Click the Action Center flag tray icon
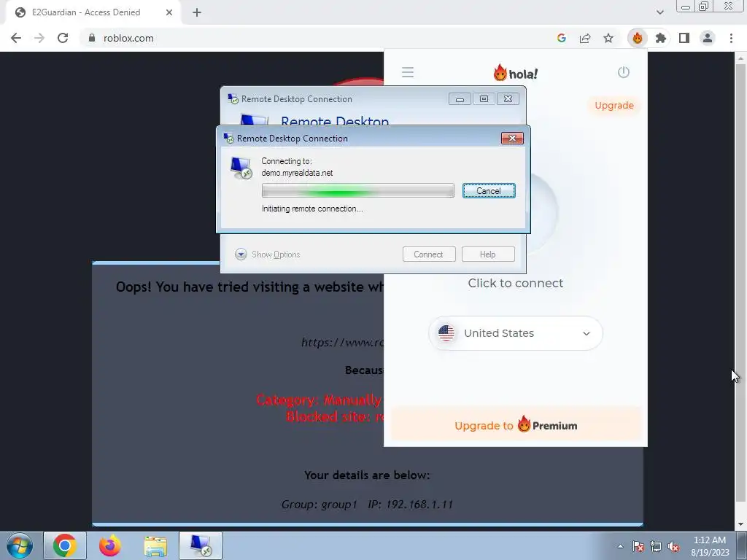The width and height of the screenshot is (747, 560). pos(638,547)
